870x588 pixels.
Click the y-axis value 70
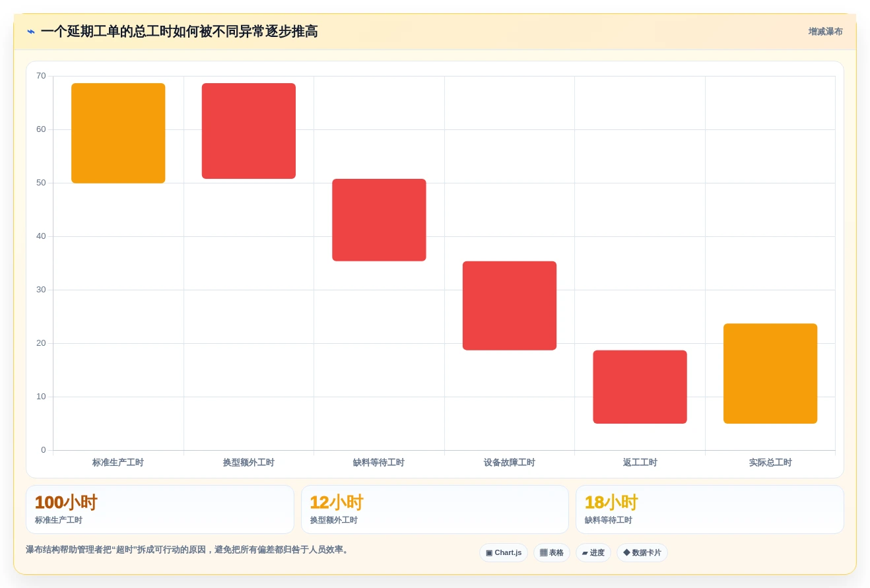[x=41, y=76]
